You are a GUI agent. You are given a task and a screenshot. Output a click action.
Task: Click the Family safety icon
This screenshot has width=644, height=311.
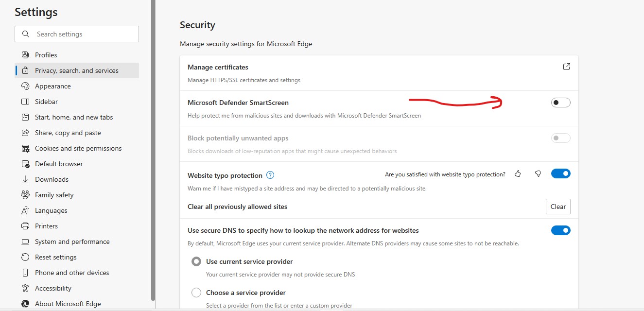pyautogui.click(x=25, y=195)
